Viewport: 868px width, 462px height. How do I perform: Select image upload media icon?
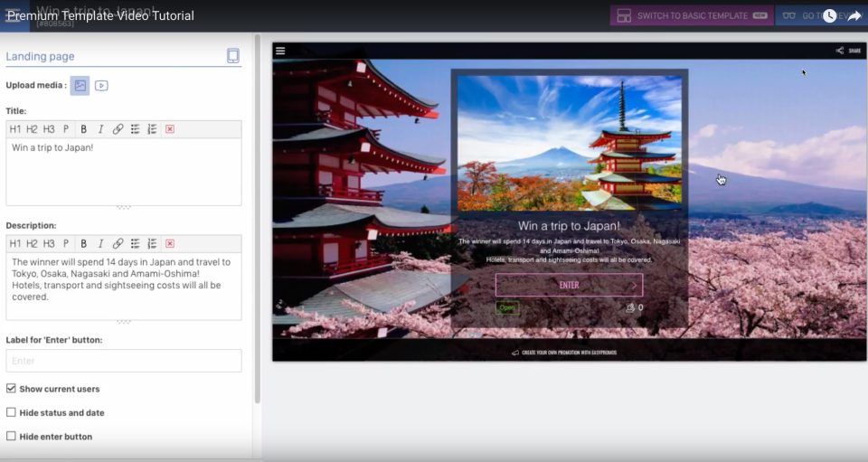(80, 86)
